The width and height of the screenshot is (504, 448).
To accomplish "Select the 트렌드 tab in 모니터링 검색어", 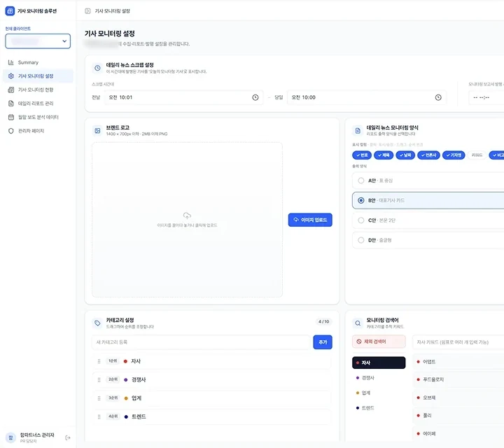I will tap(379, 408).
